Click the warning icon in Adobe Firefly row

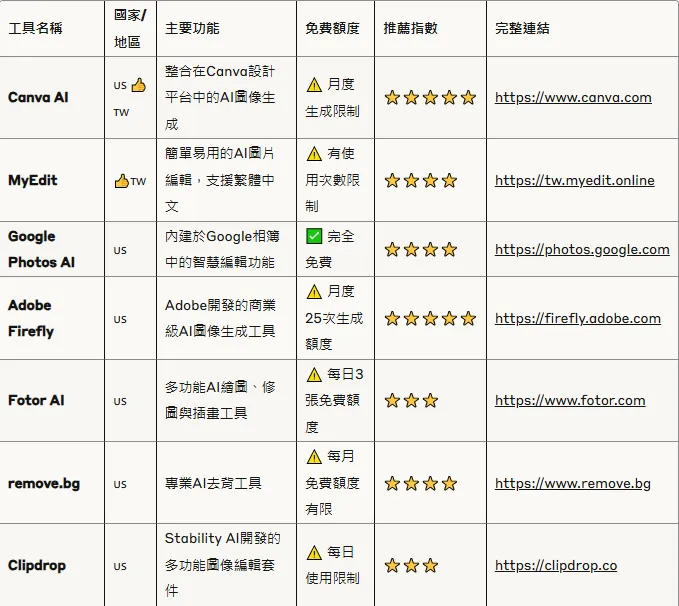pos(314,292)
